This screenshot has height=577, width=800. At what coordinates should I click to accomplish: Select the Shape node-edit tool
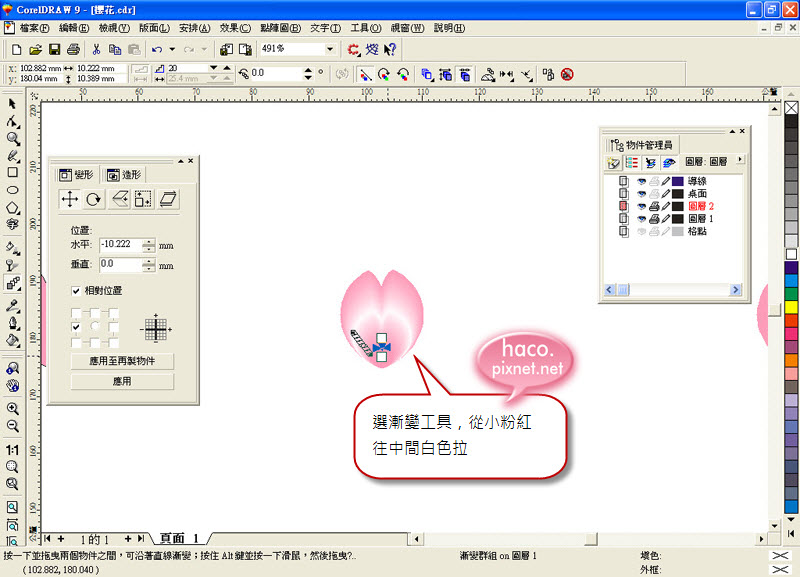click(13, 121)
